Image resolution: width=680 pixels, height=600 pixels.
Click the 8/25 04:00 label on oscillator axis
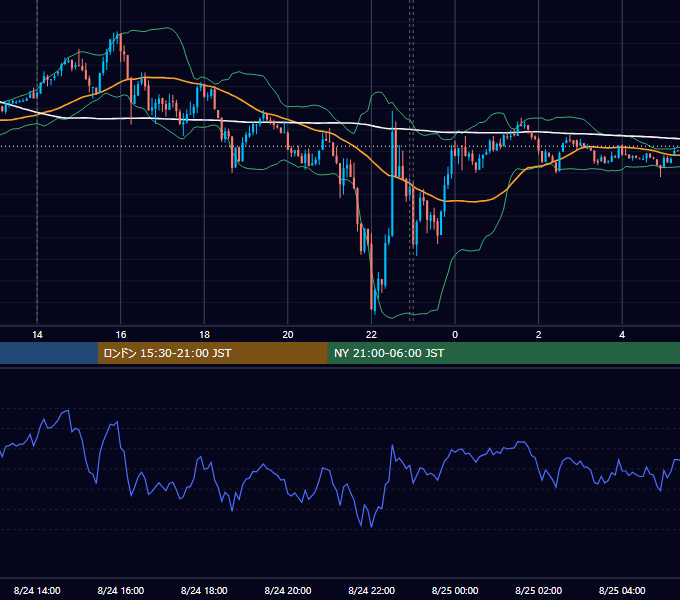(622, 590)
